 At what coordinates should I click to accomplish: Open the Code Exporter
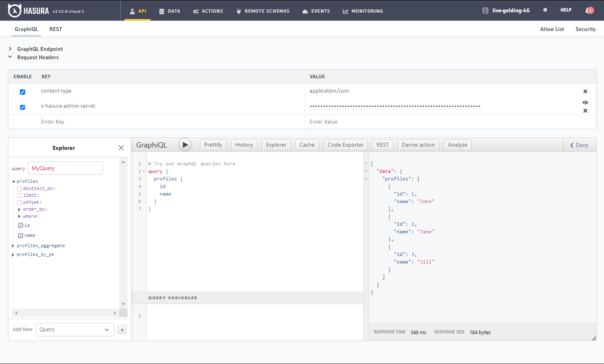click(345, 145)
